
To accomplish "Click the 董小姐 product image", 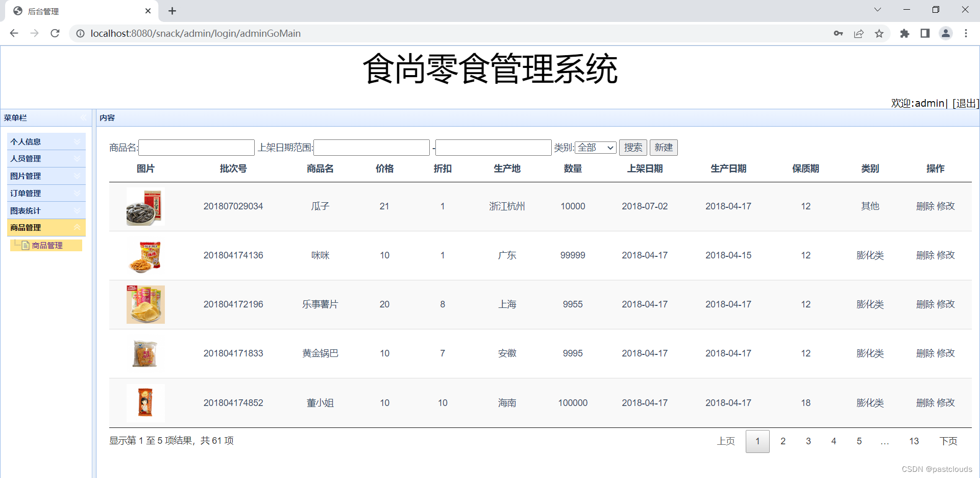I will (x=145, y=403).
